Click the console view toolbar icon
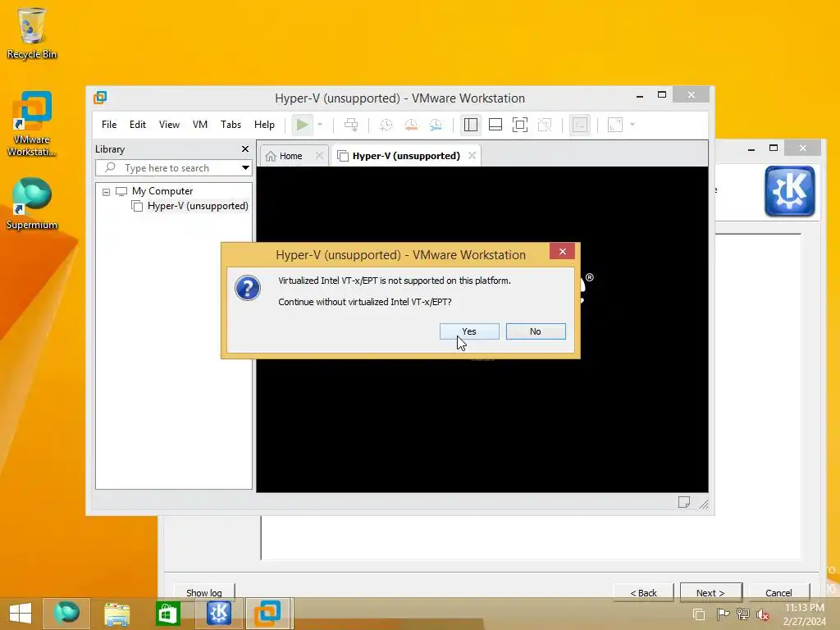This screenshot has width=840, height=630. point(580,125)
